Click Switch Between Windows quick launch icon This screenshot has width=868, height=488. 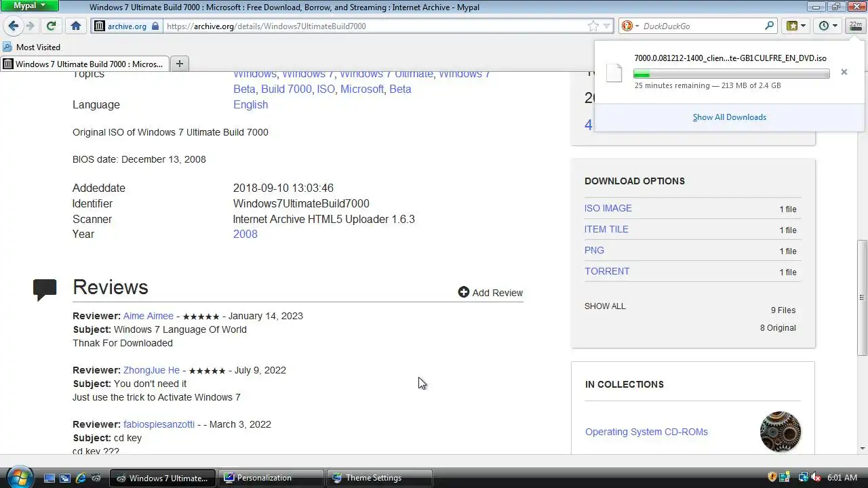point(65,478)
